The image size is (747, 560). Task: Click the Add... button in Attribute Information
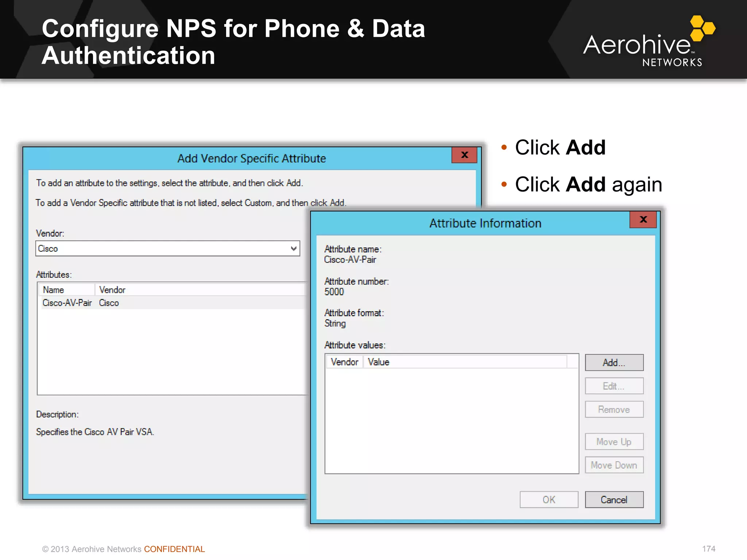tap(614, 362)
